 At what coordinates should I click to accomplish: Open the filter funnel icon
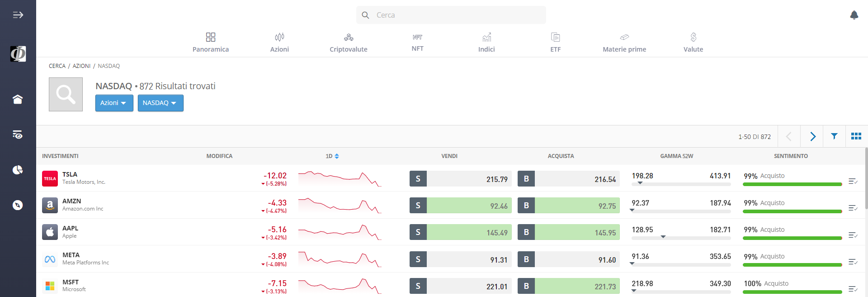click(834, 136)
